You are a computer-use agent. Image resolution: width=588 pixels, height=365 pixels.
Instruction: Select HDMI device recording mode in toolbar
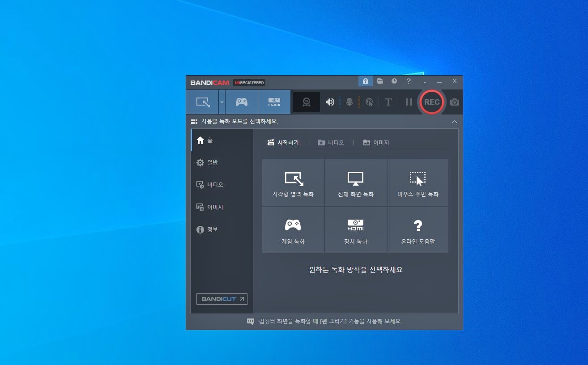tap(274, 102)
